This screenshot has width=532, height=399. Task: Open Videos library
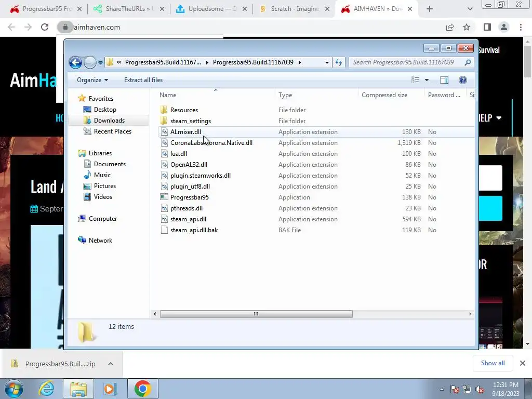click(x=103, y=197)
